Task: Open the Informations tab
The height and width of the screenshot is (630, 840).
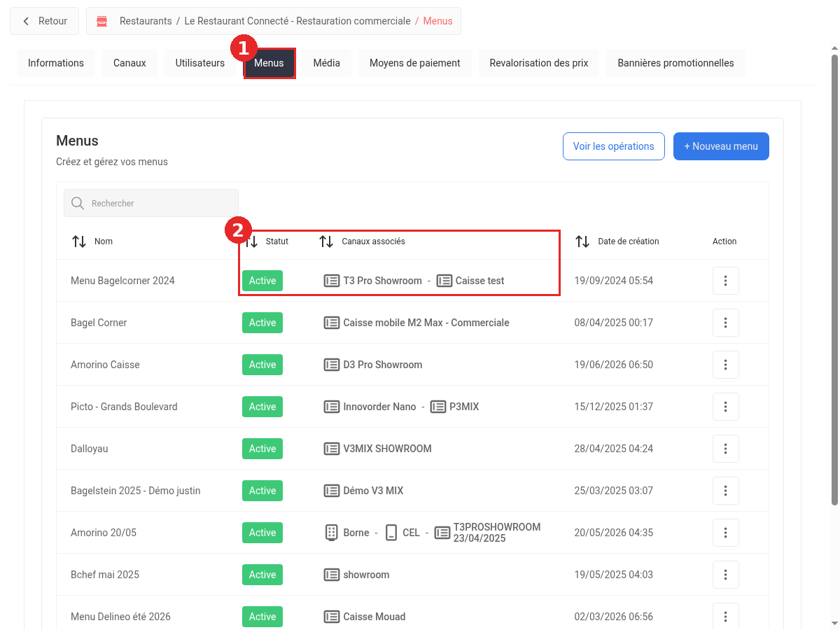Action: click(x=56, y=63)
